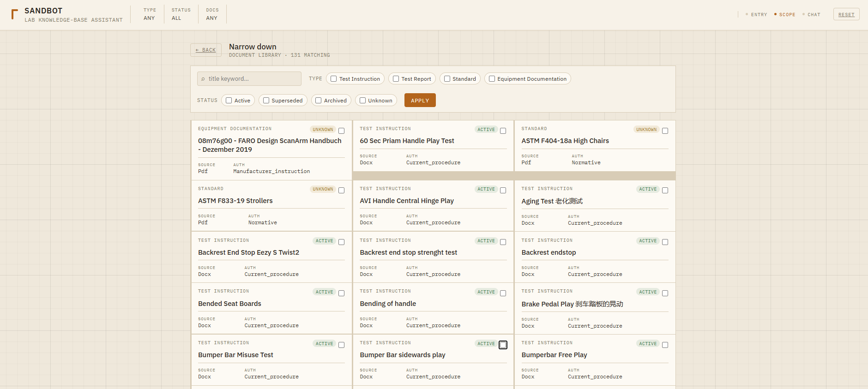
Task: Click the Sandbot bracket logo icon
Action: coord(14,14)
